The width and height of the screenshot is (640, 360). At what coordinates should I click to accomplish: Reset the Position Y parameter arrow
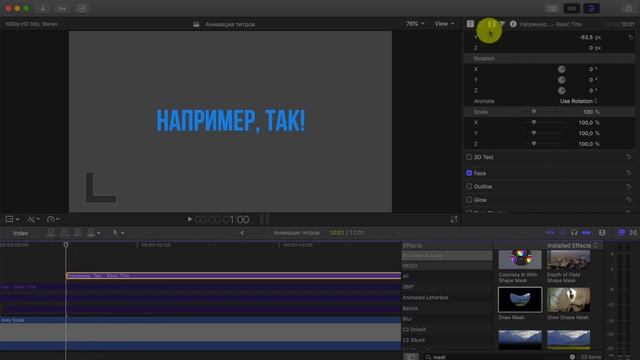(x=631, y=37)
